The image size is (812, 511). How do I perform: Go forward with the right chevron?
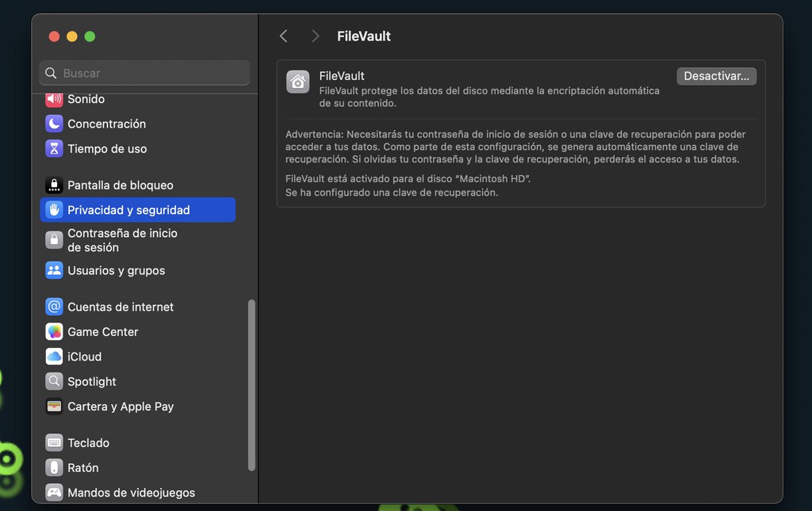coord(315,36)
